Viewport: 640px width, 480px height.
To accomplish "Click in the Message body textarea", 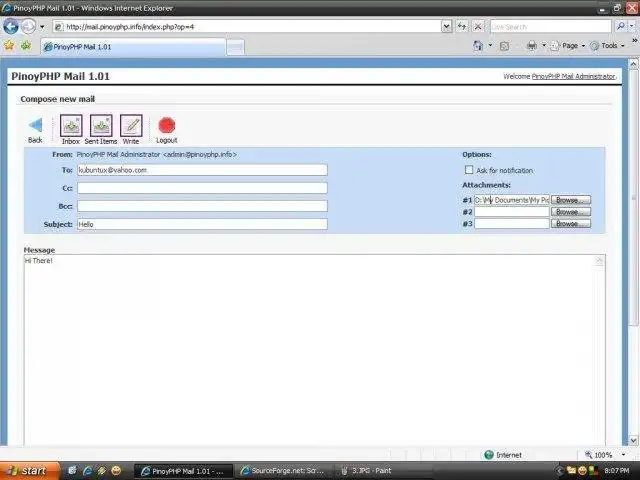I will coord(314,350).
